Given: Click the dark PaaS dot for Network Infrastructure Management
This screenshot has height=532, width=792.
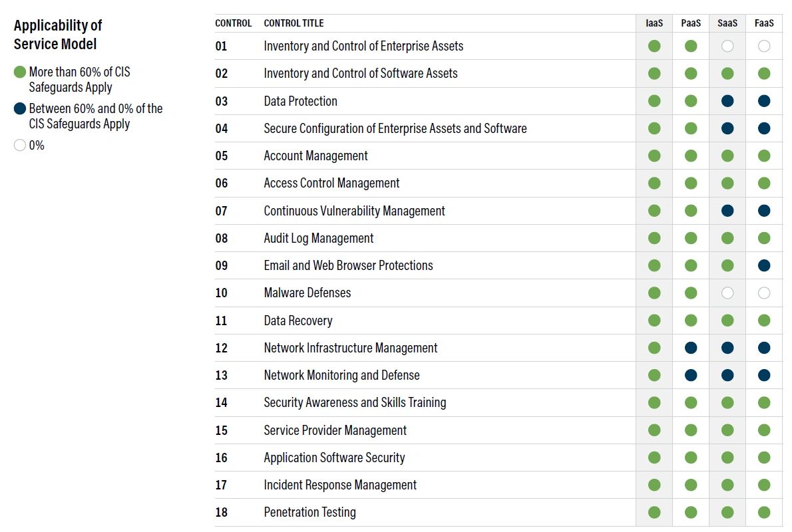Looking at the screenshot, I should (690, 347).
